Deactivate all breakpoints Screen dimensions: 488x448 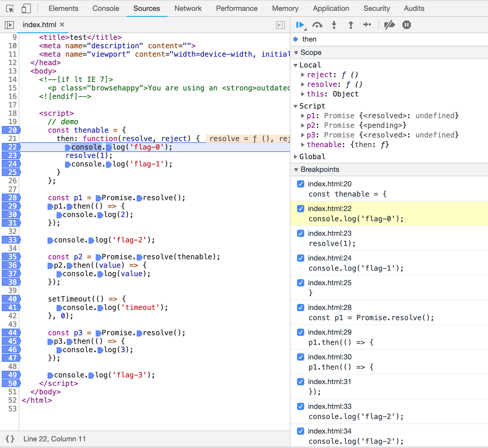click(389, 25)
